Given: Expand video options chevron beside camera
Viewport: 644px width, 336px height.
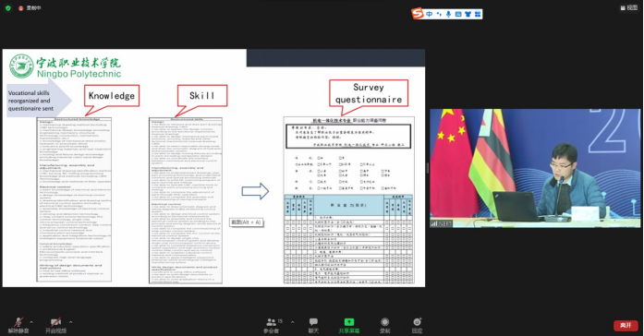Looking at the screenshot, I should [x=70, y=322].
